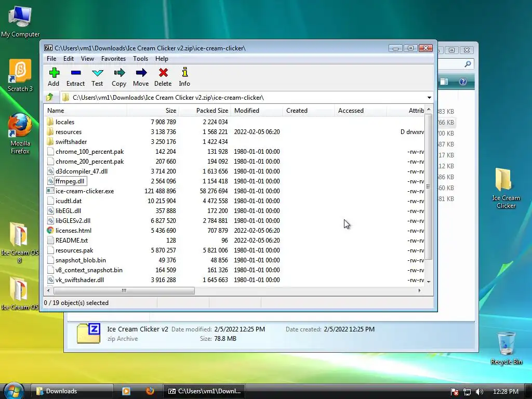Click the Move toolbar icon
Screen dimensions: 532x399
tap(141, 77)
